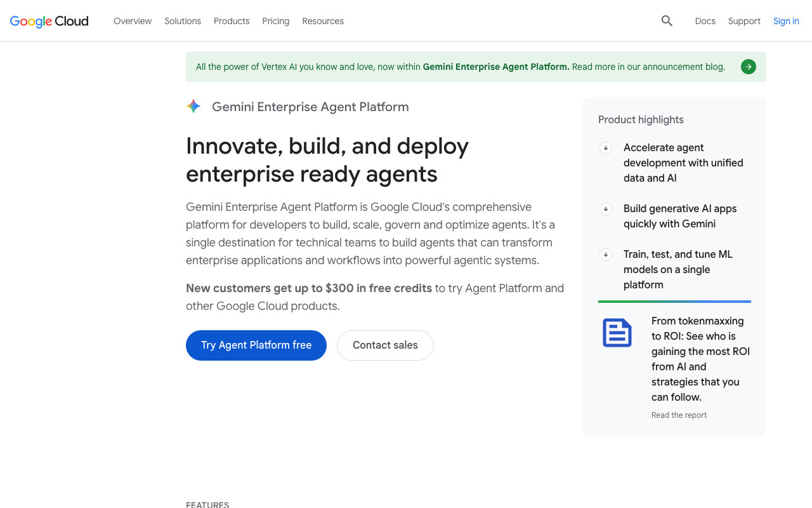The height and width of the screenshot is (508, 812).
Task: Click Try Agent Platform free button
Action: tap(256, 345)
